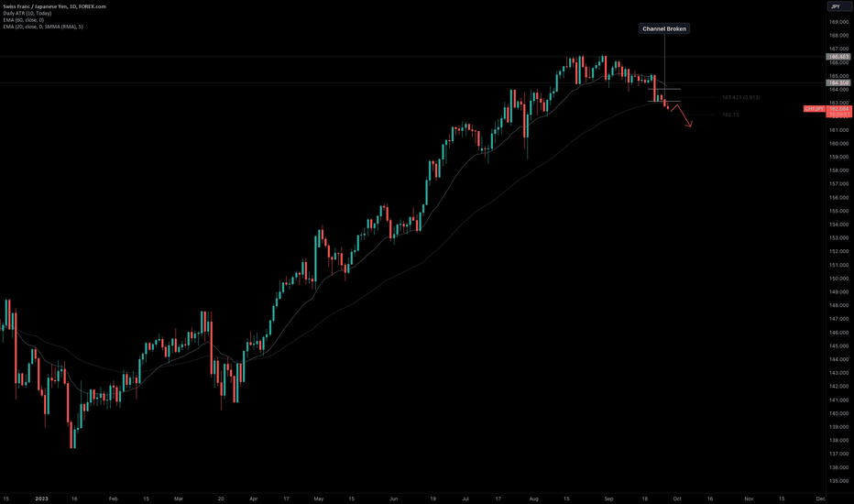Image resolution: width=854 pixels, height=504 pixels.
Task: Click 145.000 on the price axis
Action: click(839, 346)
